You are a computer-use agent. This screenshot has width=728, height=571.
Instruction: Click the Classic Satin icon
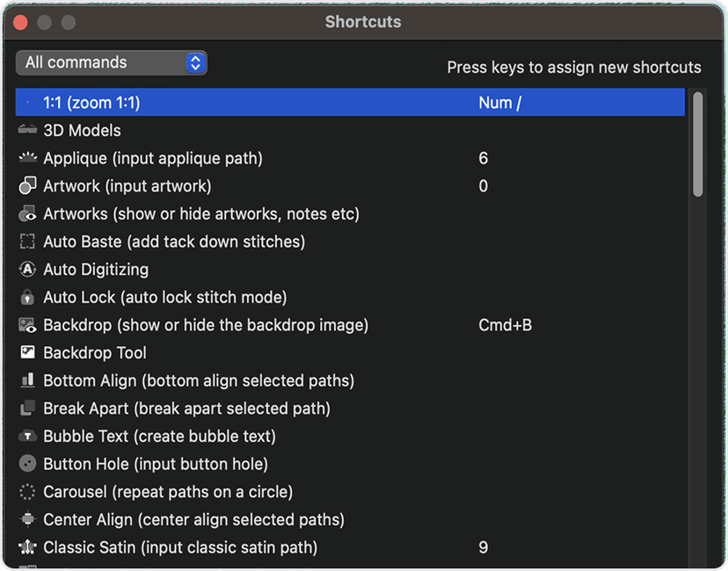pyautogui.click(x=27, y=547)
